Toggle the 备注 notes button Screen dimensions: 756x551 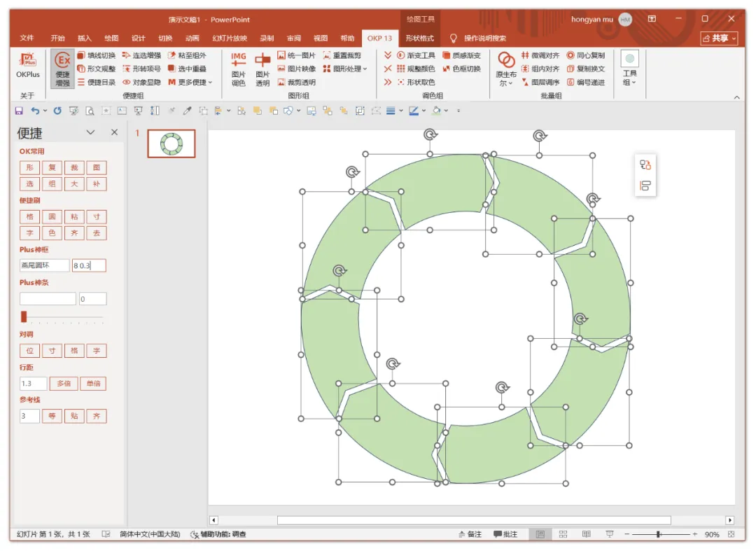pos(470,534)
